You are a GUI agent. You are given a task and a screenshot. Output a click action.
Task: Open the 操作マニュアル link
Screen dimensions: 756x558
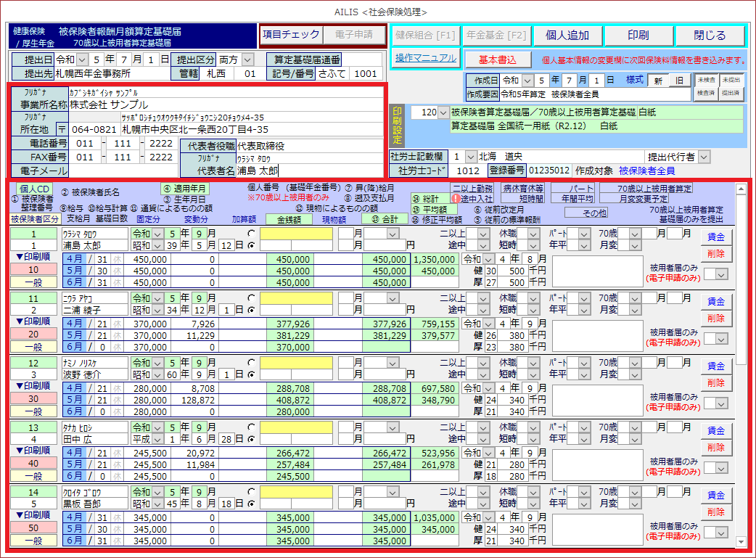426,58
